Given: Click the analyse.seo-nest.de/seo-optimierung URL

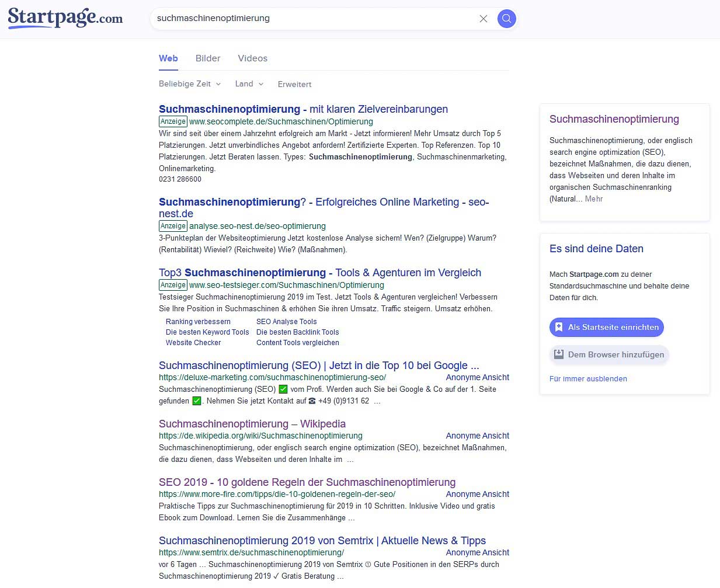Looking at the screenshot, I should [x=258, y=226].
